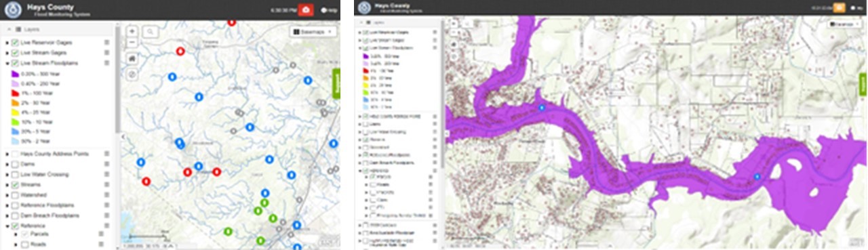
Task: Open the Basemaps dropdown in left window
Action: click(313, 32)
